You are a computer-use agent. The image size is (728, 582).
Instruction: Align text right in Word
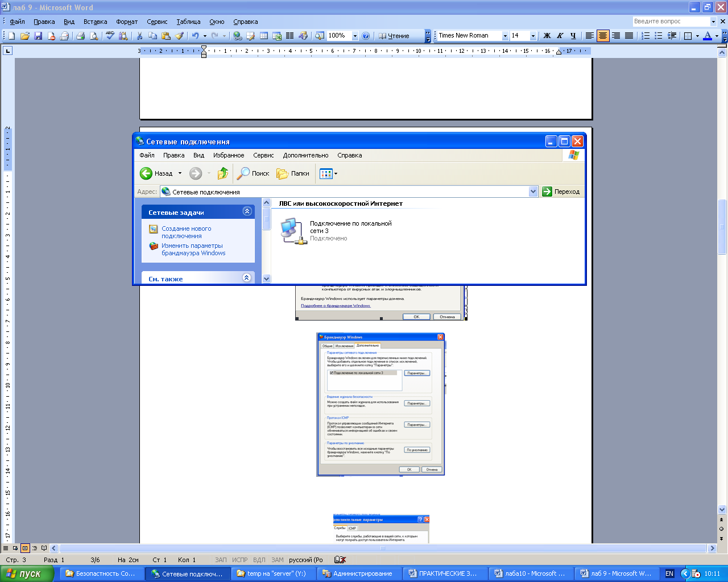coord(616,36)
